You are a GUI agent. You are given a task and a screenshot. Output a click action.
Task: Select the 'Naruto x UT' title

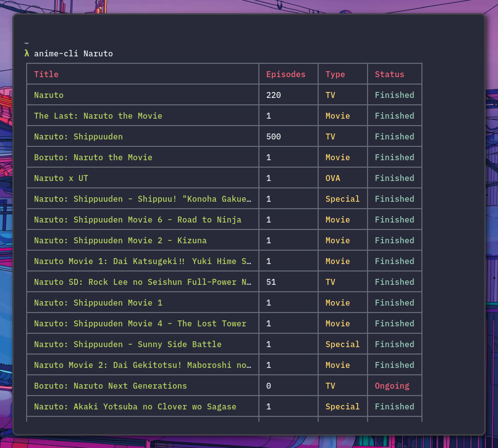point(61,178)
